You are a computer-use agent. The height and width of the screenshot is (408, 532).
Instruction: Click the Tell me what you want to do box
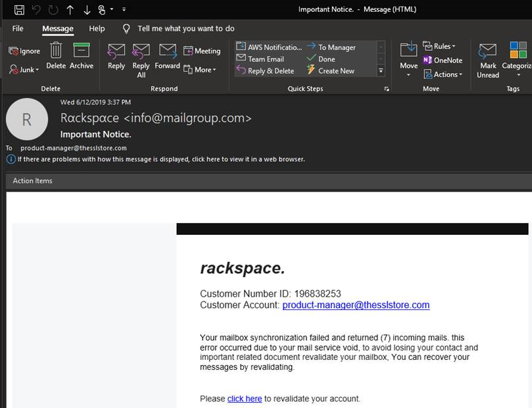(186, 28)
